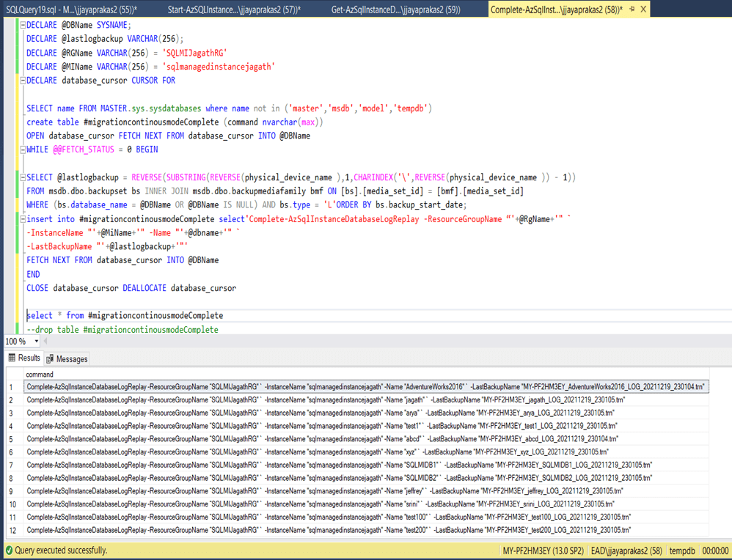Select row header number 6
The image size is (732, 560).
pyautogui.click(x=11, y=452)
